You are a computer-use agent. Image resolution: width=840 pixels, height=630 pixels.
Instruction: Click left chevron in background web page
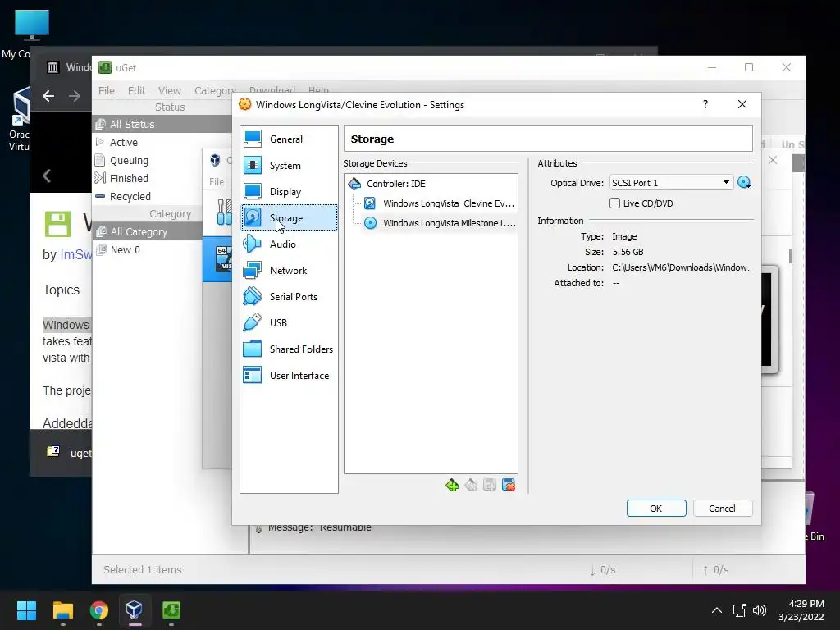tap(47, 176)
